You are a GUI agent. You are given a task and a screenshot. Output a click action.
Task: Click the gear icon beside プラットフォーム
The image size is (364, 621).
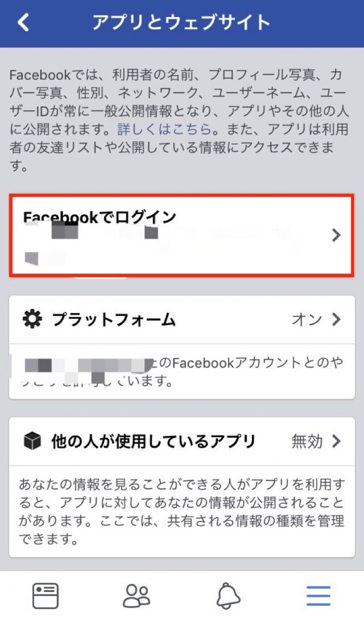32,319
